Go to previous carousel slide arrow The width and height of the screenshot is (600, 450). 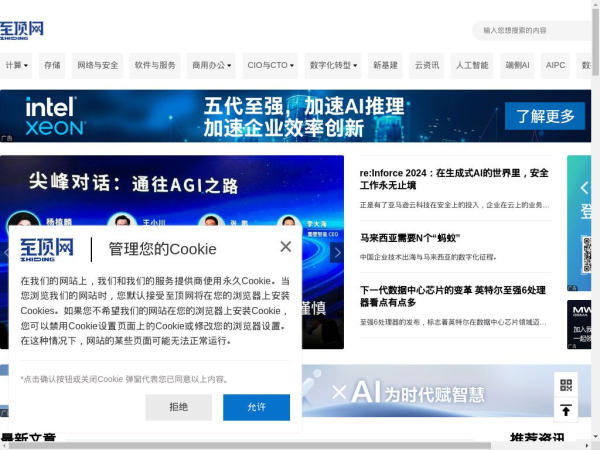5,253
